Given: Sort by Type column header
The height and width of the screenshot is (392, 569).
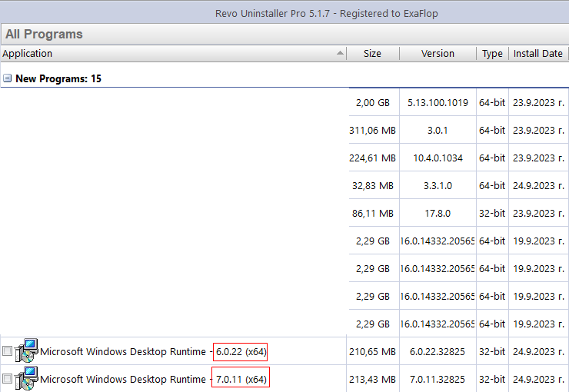Looking at the screenshot, I should (x=492, y=54).
